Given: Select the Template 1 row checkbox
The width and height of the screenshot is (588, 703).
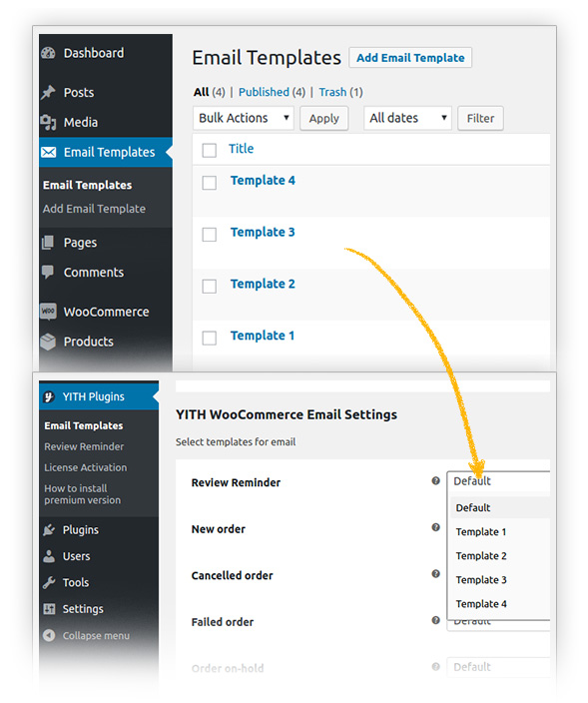Looking at the screenshot, I should (x=210, y=338).
